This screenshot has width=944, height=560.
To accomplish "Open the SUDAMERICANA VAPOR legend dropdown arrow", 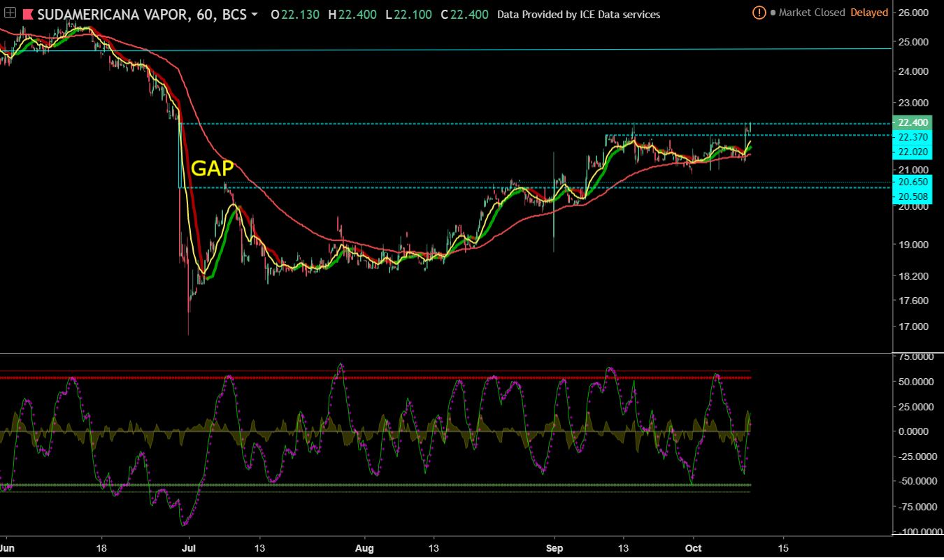I will pos(254,15).
